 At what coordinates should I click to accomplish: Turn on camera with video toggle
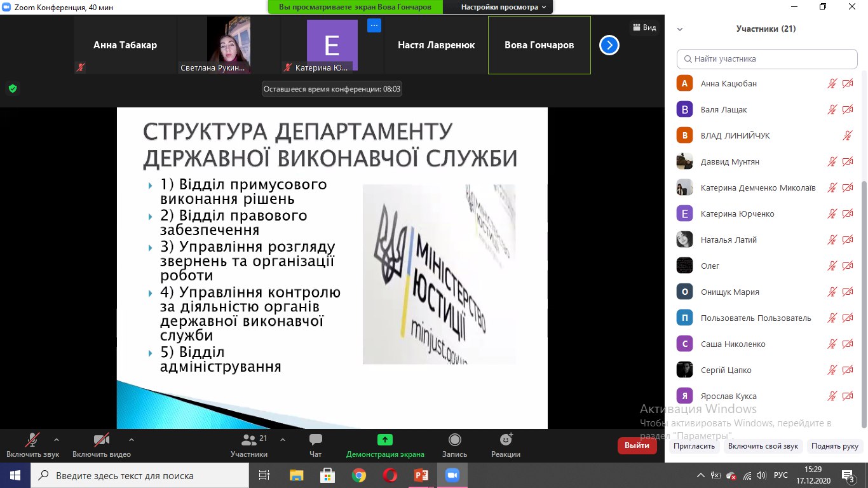[101, 440]
